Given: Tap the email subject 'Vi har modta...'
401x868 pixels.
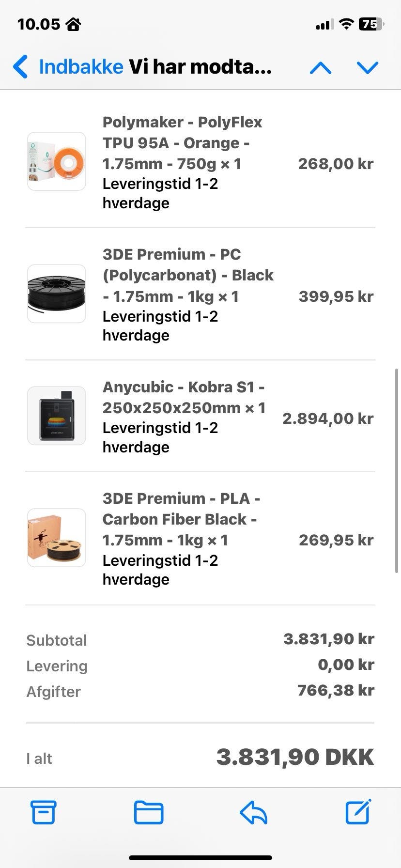Looking at the screenshot, I should tap(200, 67).
